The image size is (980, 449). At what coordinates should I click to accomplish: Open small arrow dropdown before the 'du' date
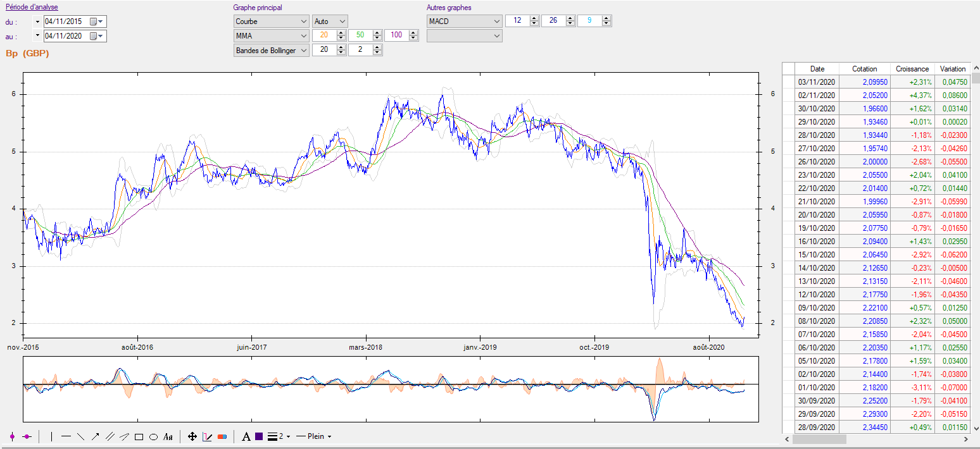coord(37,21)
